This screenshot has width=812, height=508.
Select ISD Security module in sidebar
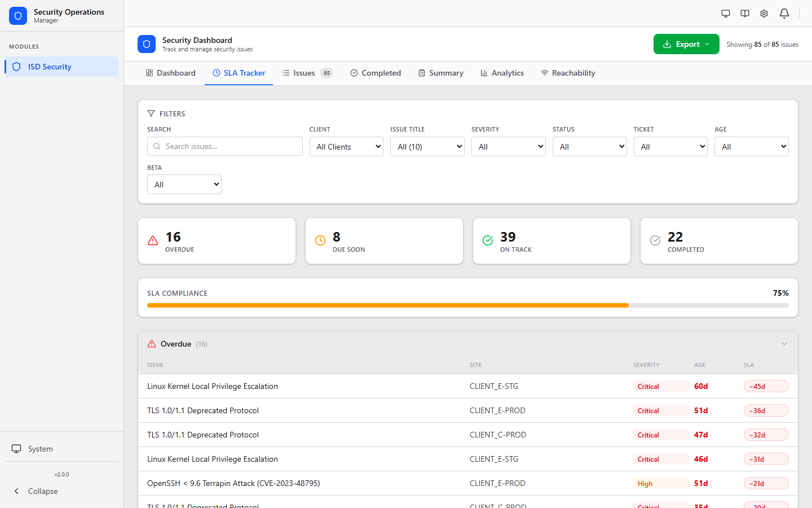click(62, 67)
